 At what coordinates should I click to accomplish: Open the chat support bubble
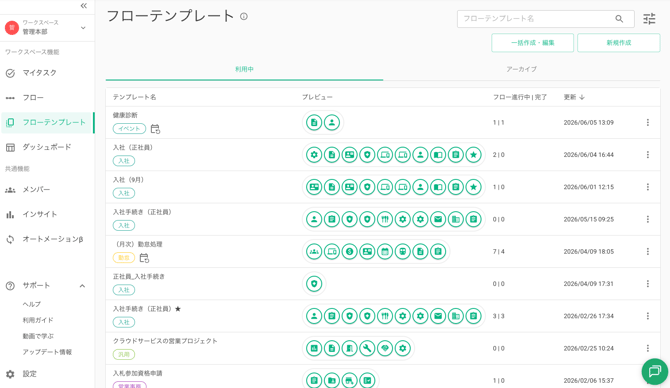(655, 371)
